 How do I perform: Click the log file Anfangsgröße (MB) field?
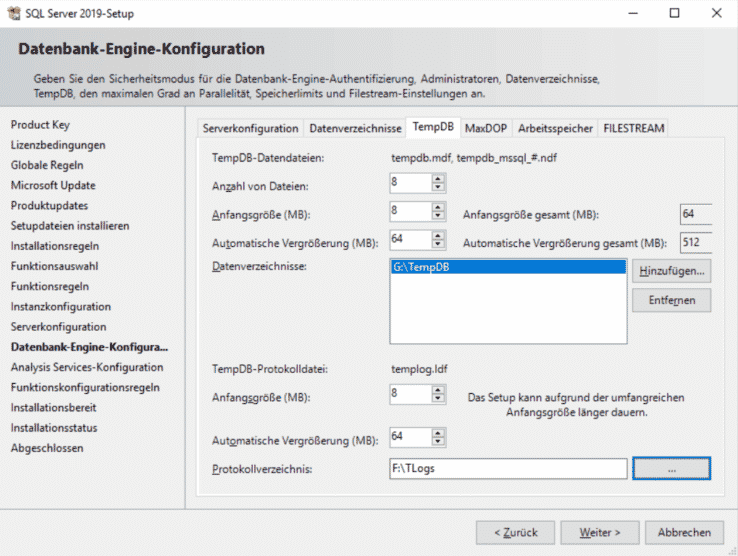[410, 394]
